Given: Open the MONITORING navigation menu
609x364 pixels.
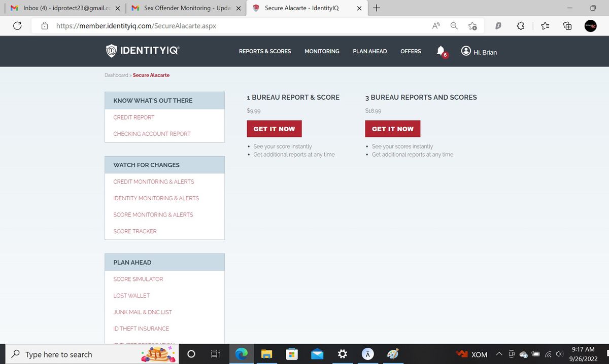Looking at the screenshot, I should point(322,51).
